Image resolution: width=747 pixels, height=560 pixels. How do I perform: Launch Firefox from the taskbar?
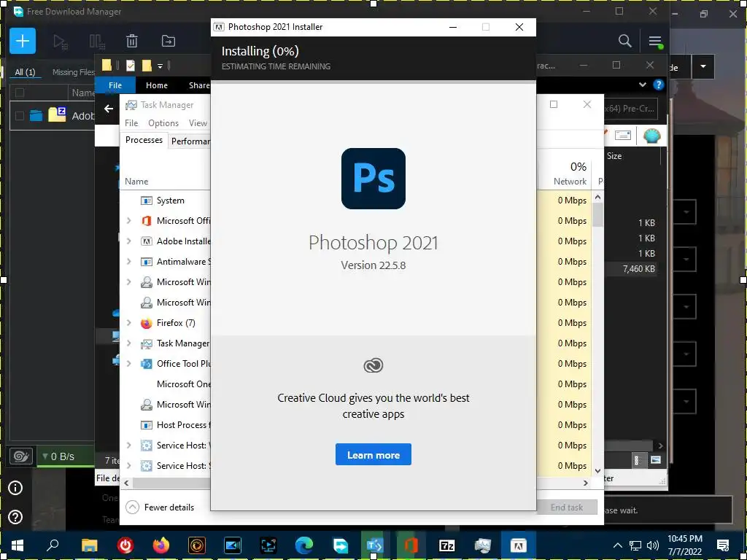(x=161, y=545)
